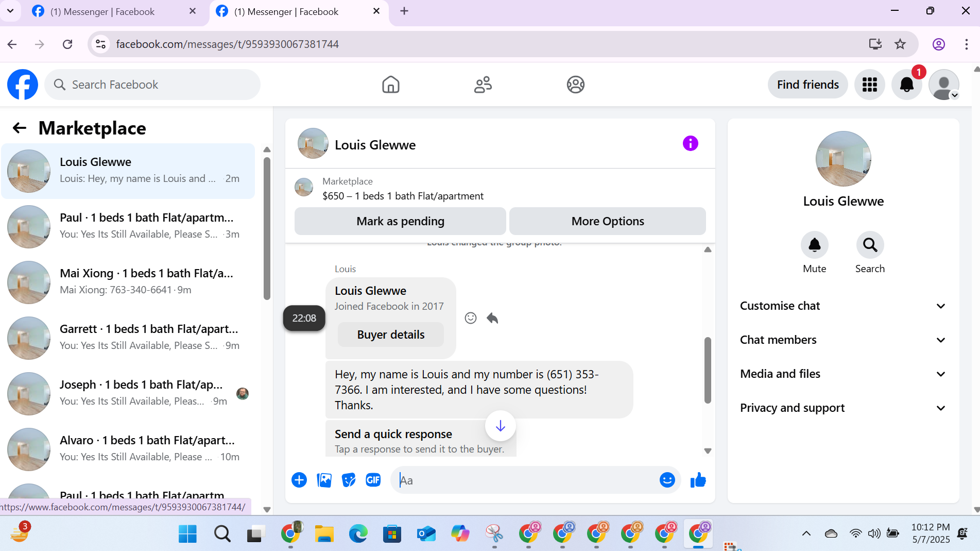Open the emoji picker in message box

tap(667, 480)
